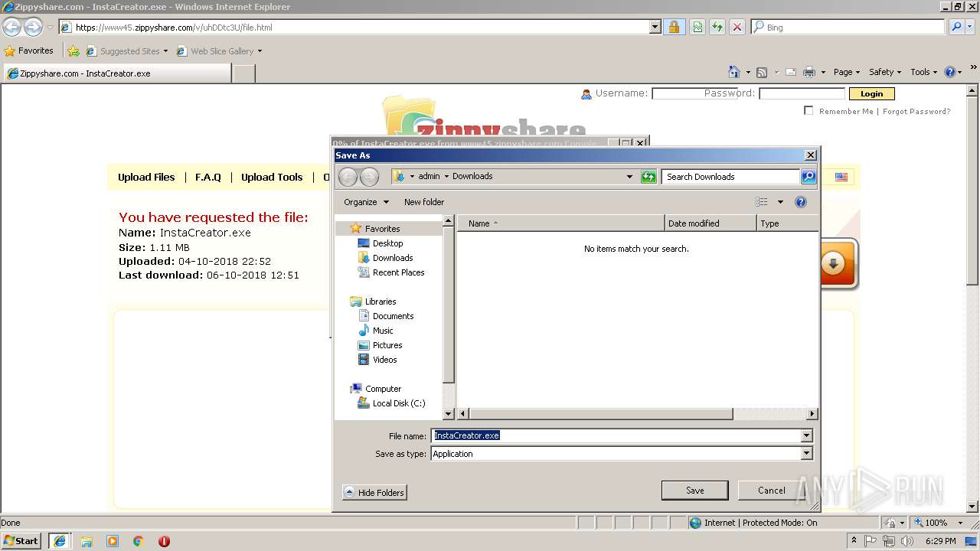Open the Page menu
980x551 pixels.
tap(847, 72)
